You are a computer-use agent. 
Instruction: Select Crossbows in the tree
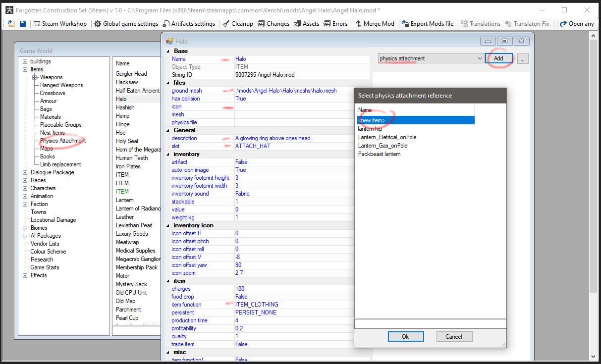[x=53, y=93]
